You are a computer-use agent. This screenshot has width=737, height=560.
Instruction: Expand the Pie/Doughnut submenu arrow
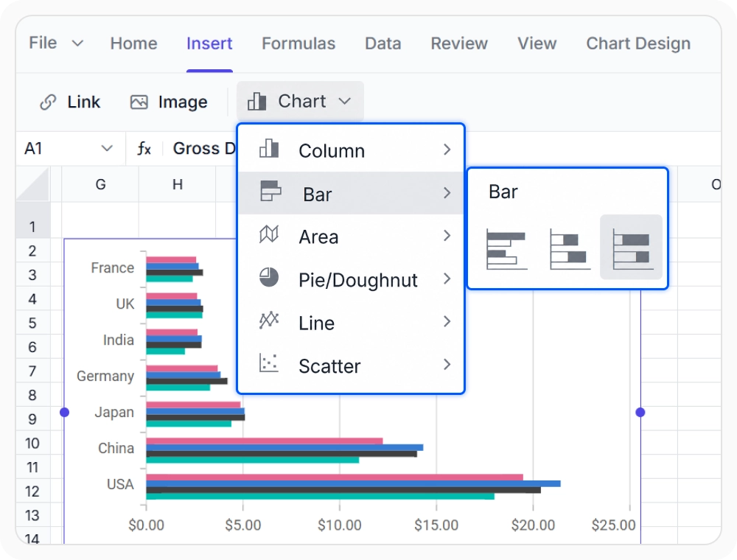click(447, 279)
